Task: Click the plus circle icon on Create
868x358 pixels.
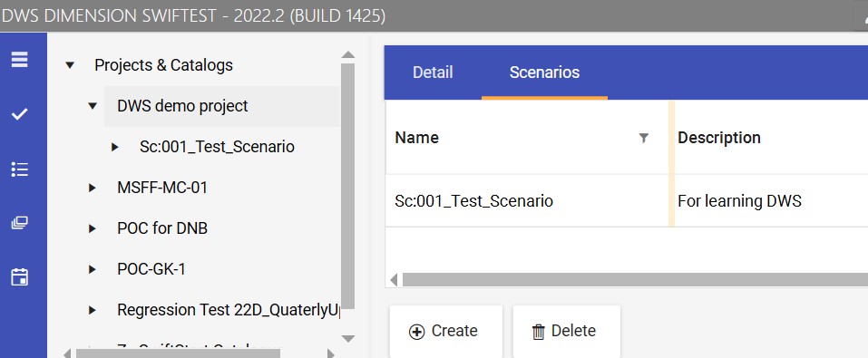Action: (416, 332)
